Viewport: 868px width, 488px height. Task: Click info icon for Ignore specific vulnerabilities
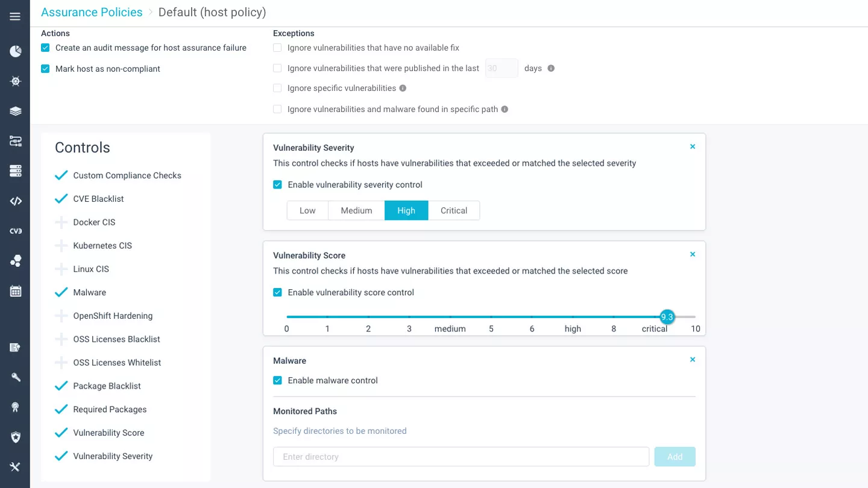click(403, 88)
